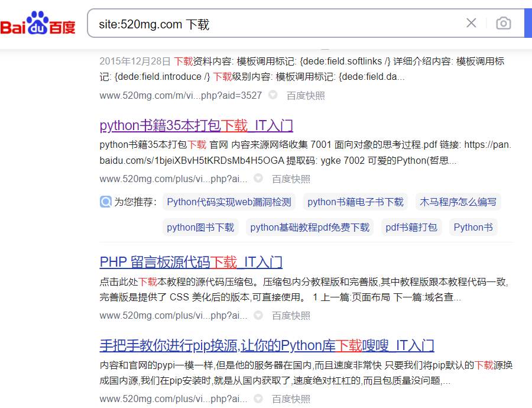Viewport: 532px width, 408px height.
Task: Open 百度快照 under pip换源 result
Action: (291, 399)
